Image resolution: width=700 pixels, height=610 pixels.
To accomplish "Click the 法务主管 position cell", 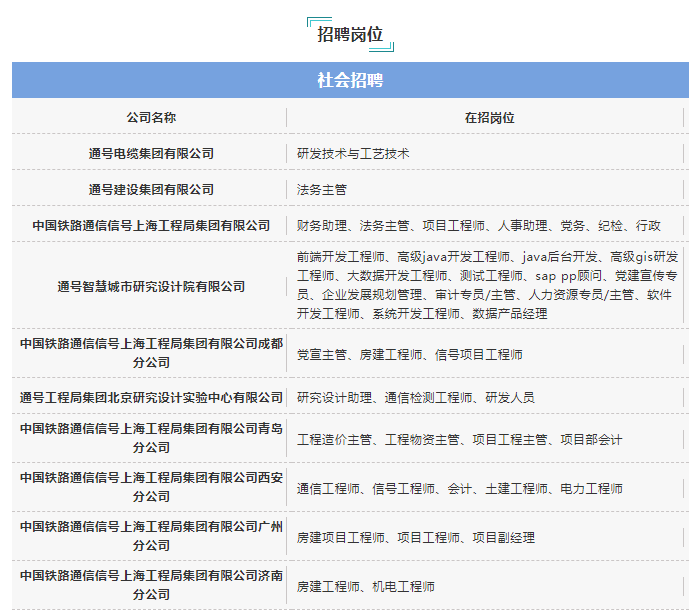I will (x=321, y=190).
